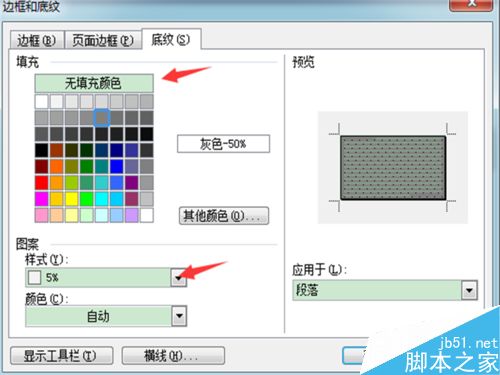Click the 显示工具栏(T) button
The width and height of the screenshot is (500, 375).
coord(62,356)
